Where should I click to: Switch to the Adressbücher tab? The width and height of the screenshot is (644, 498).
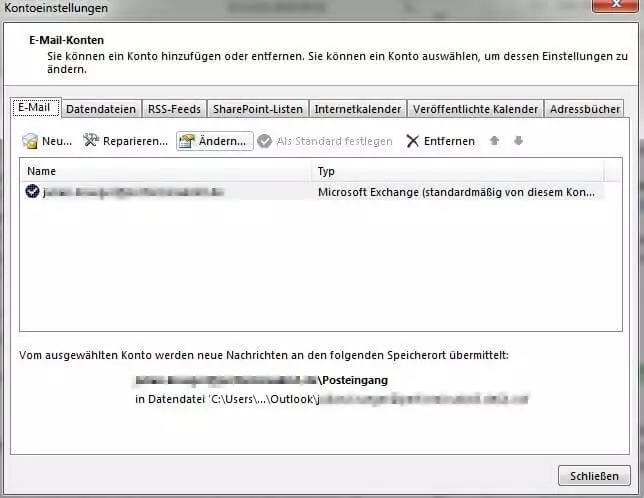click(585, 109)
